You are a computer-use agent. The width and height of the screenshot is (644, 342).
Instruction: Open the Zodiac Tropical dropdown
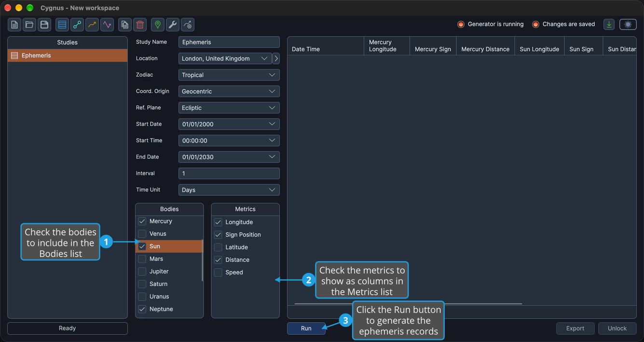tap(229, 75)
